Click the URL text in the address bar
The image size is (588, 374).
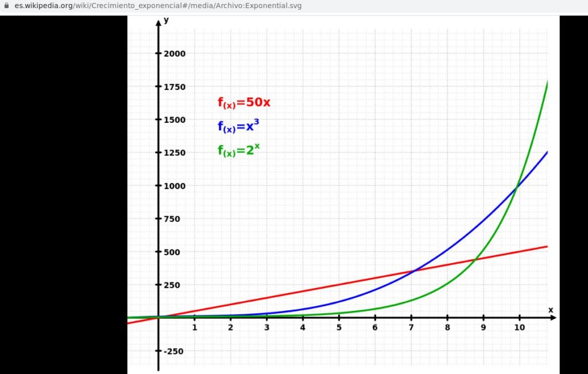click(158, 6)
